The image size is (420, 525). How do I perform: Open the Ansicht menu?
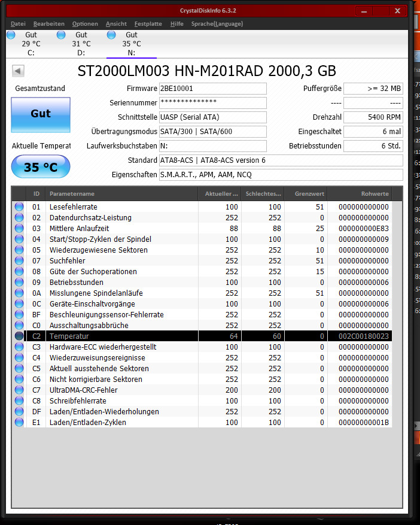click(116, 24)
